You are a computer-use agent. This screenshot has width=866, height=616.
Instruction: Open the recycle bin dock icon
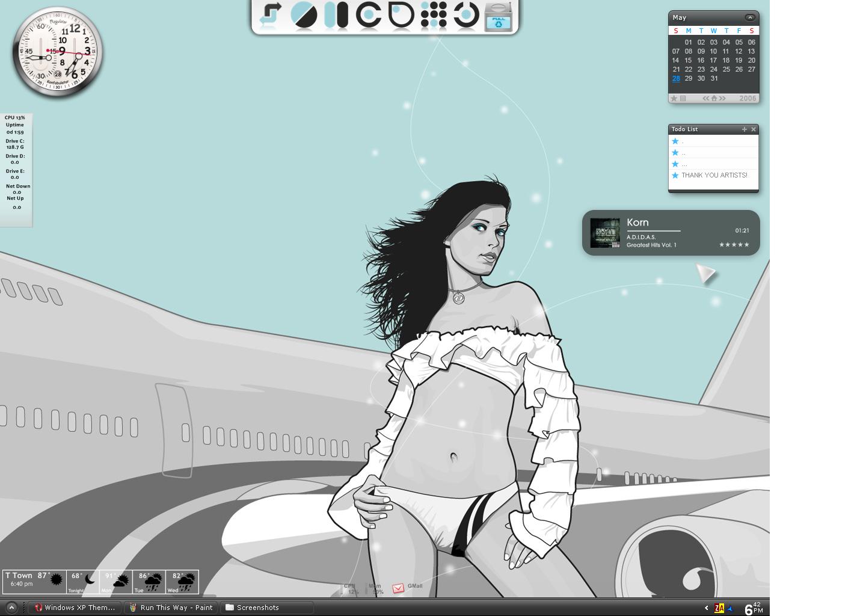[x=498, y=15]
